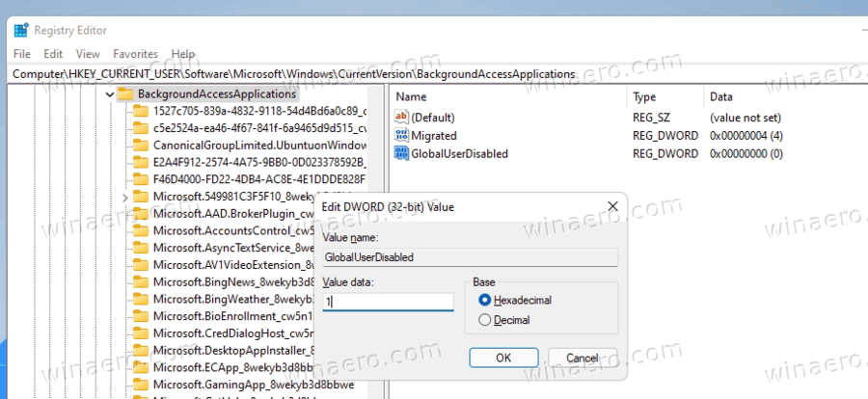868x399 pixels.
Task: Click folder icon of Microsoft.BingWeather key
Action: coord(141,300)
